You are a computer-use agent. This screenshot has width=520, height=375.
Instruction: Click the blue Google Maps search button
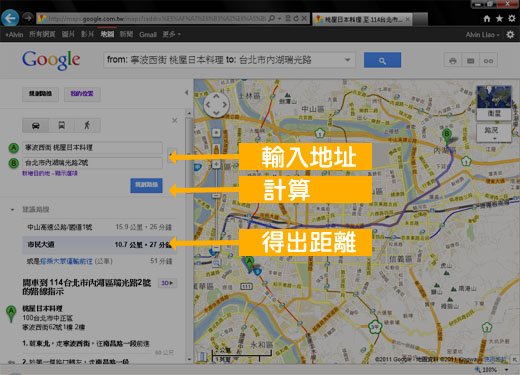[x=382, y=60]
